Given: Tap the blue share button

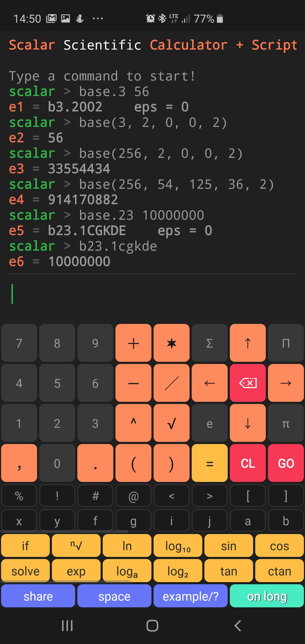Looking at the screenshot, I should pyautogui.click(x=38, y=596).
